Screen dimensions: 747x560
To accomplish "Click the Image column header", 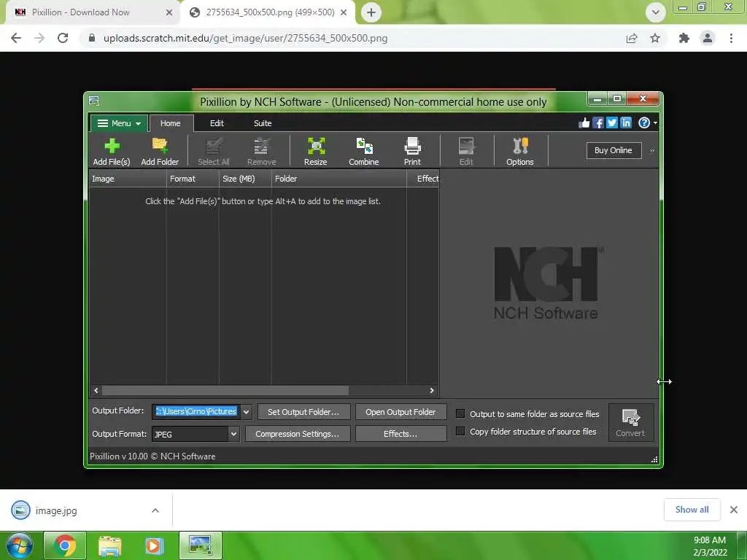I will (128, 179).
